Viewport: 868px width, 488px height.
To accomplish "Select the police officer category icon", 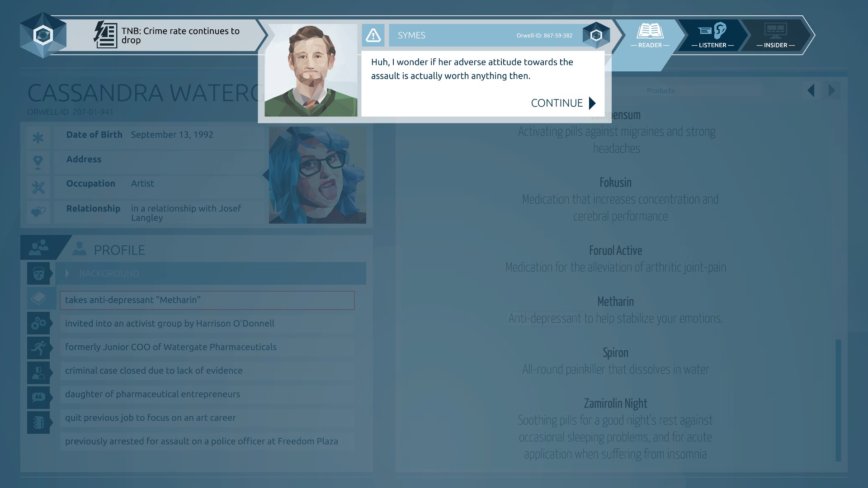I will coord(38,373).
